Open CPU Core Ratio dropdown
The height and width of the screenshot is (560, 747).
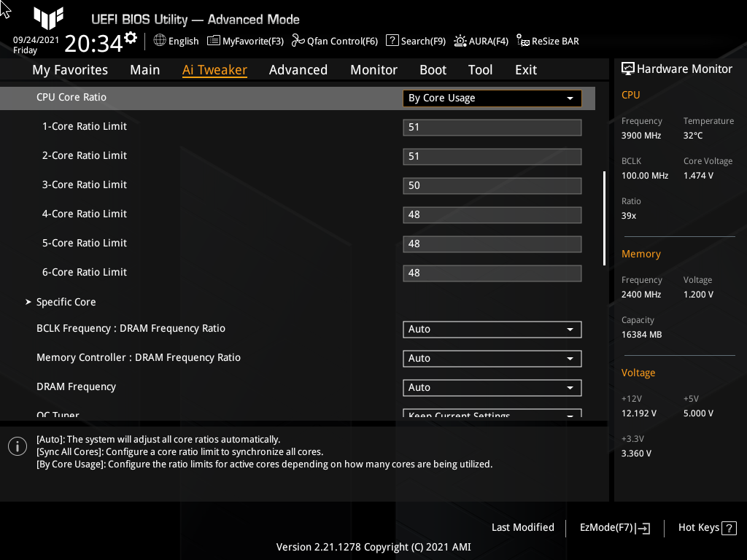pos(492,98)
